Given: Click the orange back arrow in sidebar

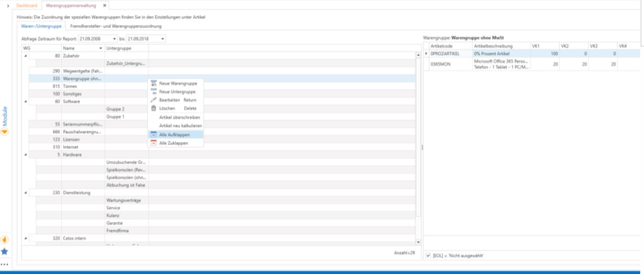Looking at the screenshot, I should pyautogui.click(x=4, y=240).
